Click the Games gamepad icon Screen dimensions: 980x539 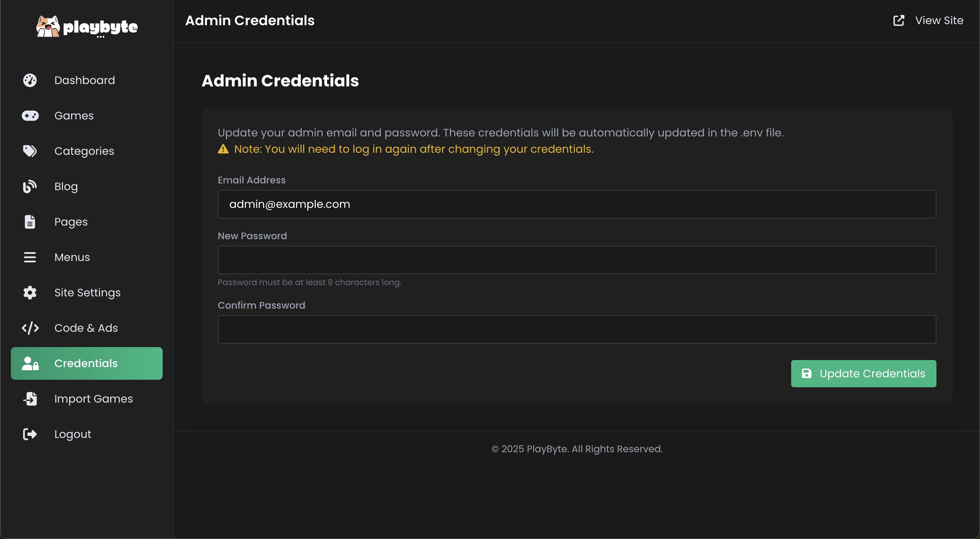pos(30,116)
